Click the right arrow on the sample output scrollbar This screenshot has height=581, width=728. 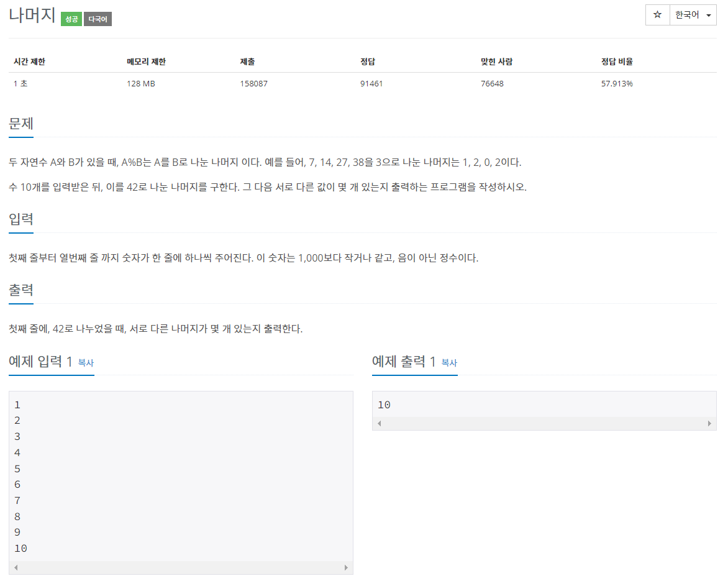coord(709,423)
